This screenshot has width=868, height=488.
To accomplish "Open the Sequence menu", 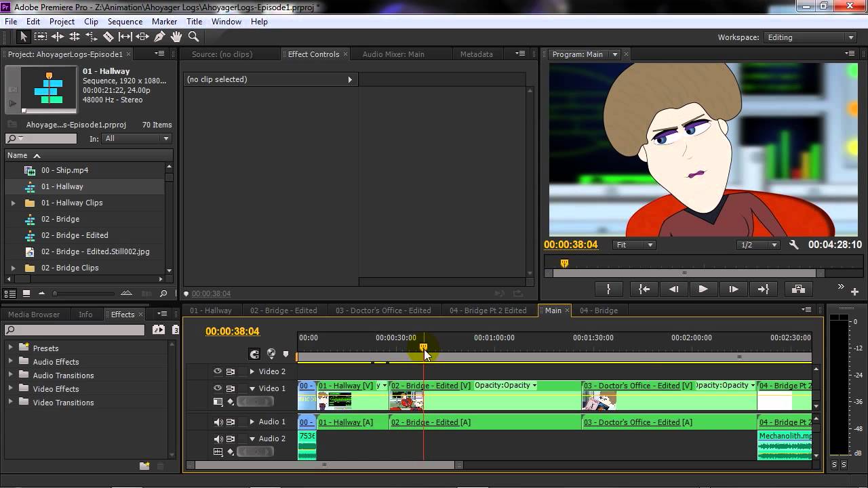I will [x=125, y=22].
